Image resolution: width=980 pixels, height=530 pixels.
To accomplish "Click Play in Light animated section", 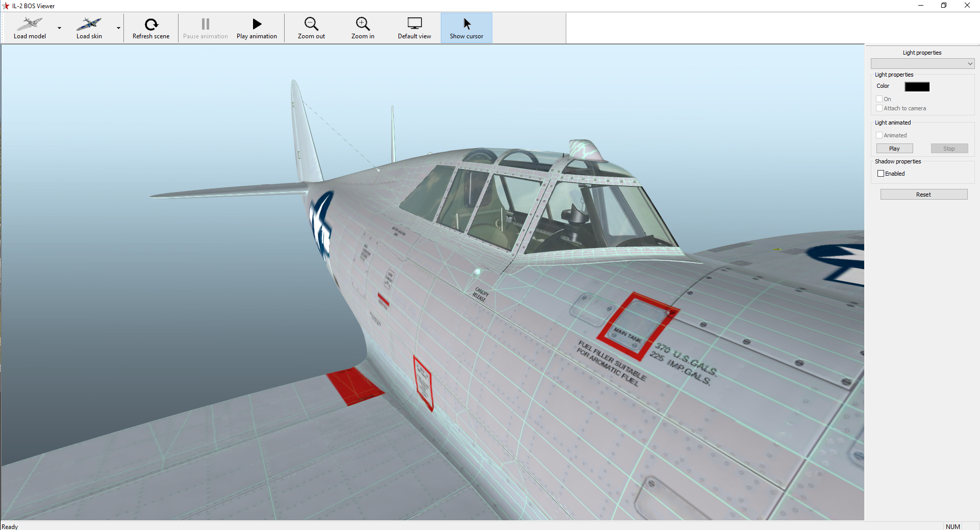I will [894, 149].
